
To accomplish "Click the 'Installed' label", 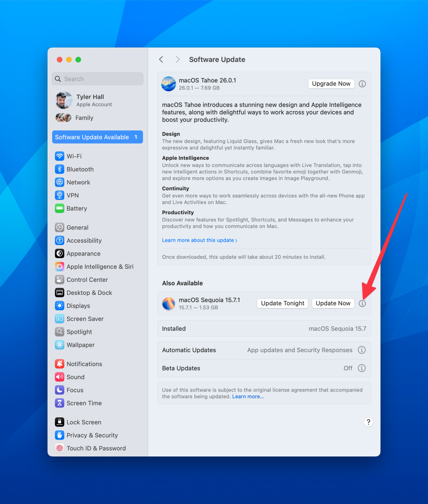I will click(x=174, y=329).
